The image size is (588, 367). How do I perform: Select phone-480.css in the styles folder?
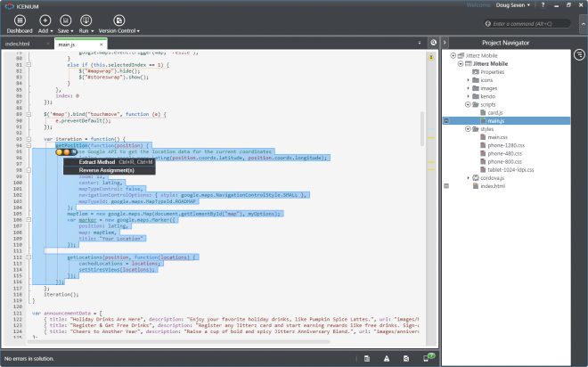pyautogui.click(x=503, y=153)
